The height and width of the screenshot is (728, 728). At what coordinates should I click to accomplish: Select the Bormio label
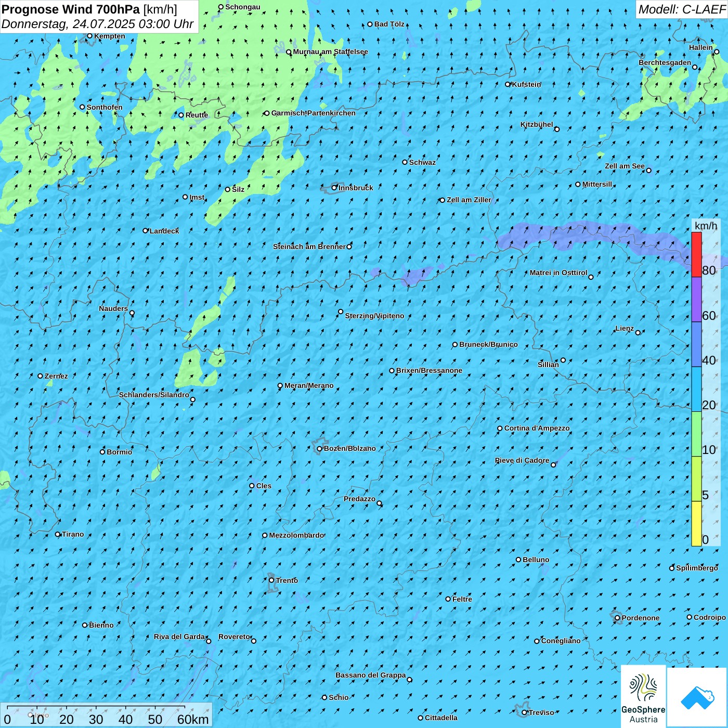[119, 452]
